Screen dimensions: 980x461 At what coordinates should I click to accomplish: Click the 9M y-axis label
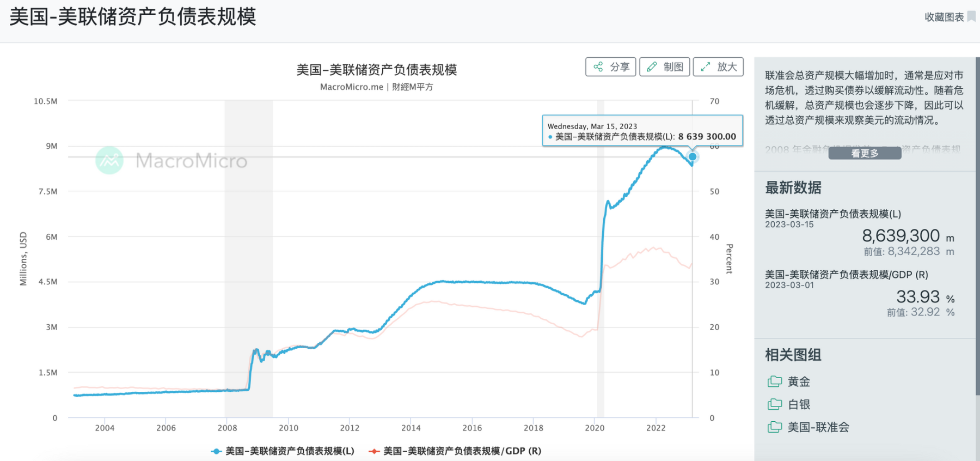(52, 146)
